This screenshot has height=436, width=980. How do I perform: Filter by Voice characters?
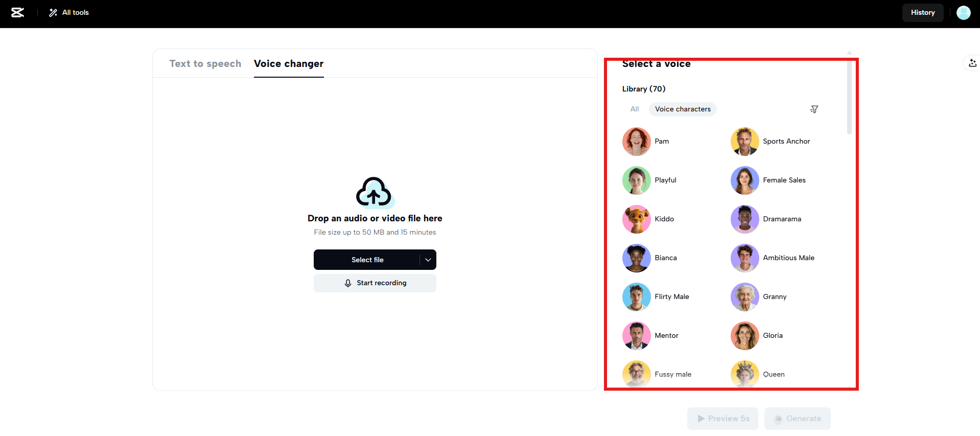[x=683, y=109]
